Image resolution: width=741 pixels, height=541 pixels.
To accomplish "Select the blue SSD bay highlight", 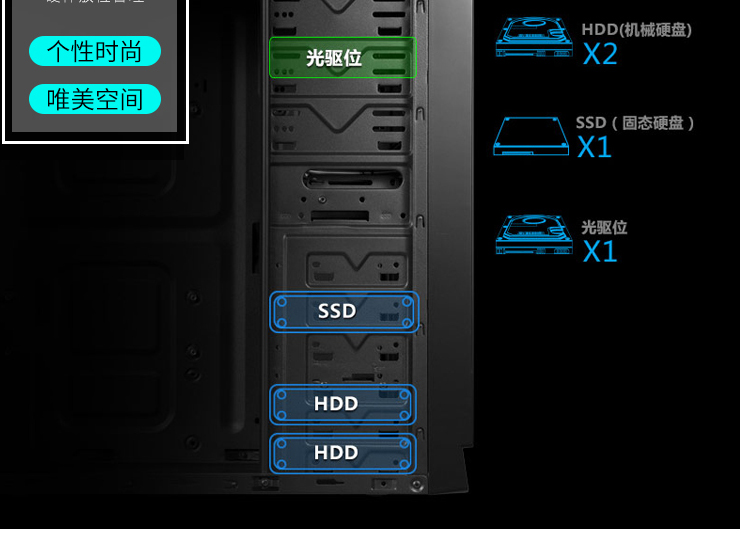I will click(x=344, y=312).
